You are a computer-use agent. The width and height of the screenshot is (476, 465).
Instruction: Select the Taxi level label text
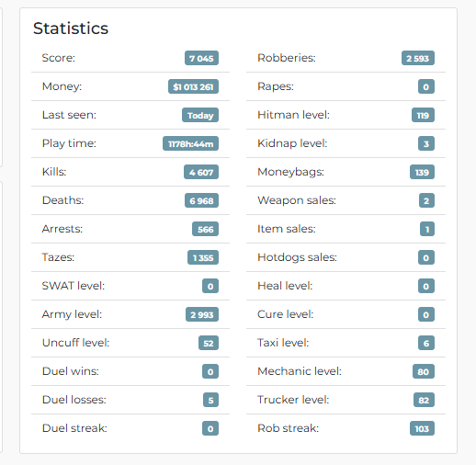[283, 343]
